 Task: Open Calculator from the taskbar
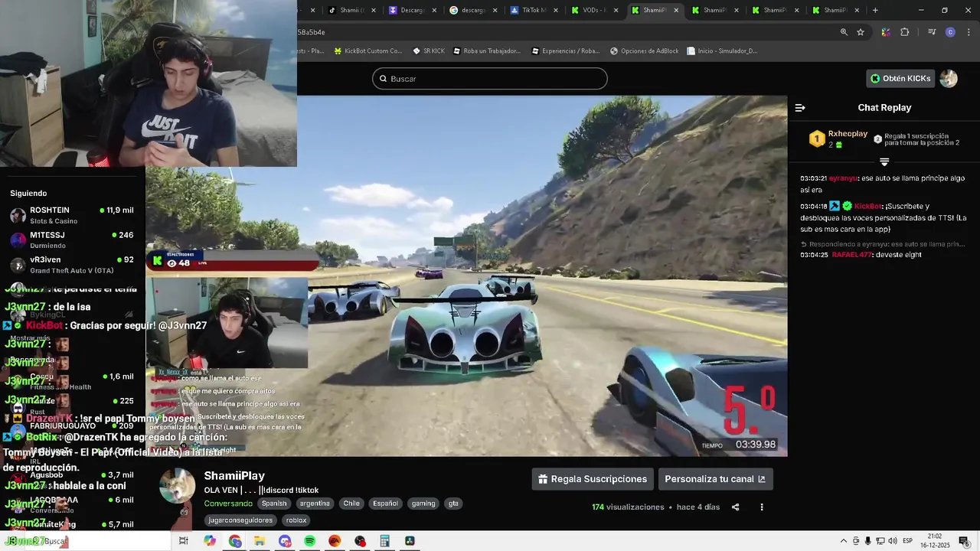[x=384, y=541]
